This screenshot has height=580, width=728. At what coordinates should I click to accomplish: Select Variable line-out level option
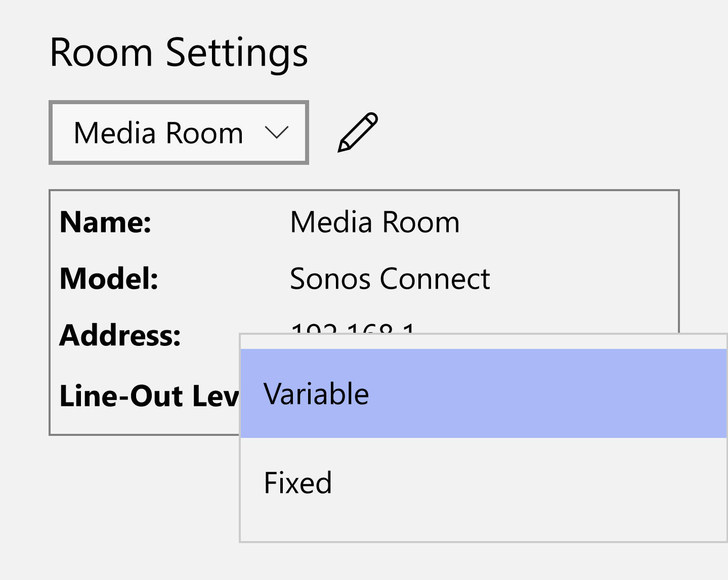pyautogui.click(x=317, y=394)
